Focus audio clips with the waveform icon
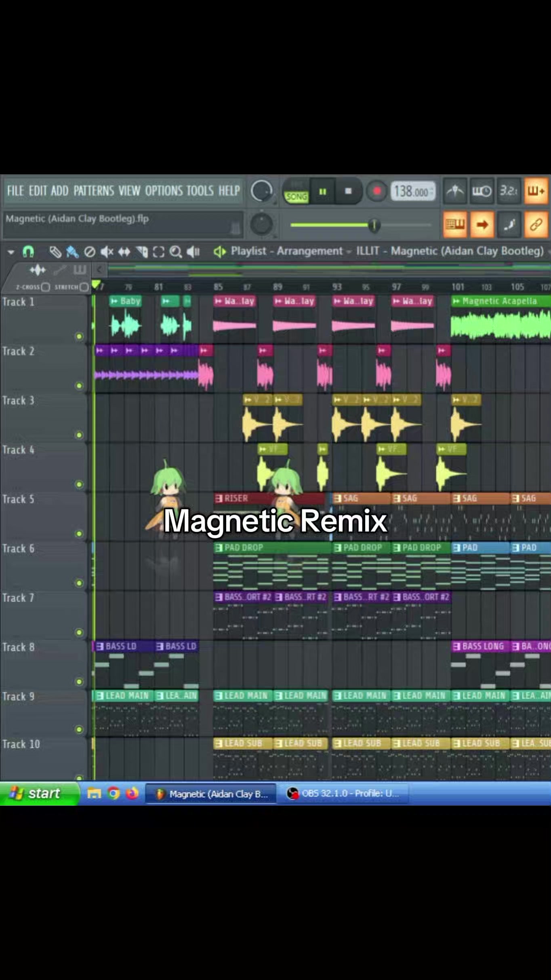Image resolution: width=551 pixels, height=980 pixels. 38,270
